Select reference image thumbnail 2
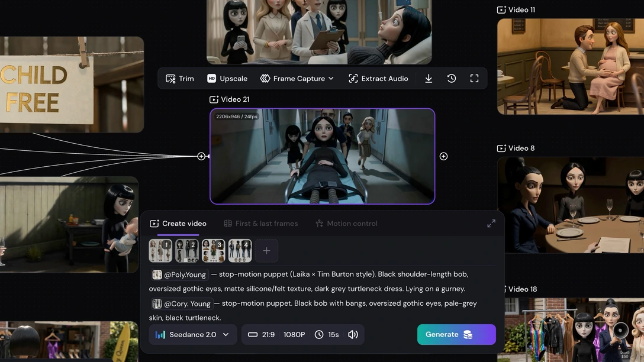 pos(187,251)
